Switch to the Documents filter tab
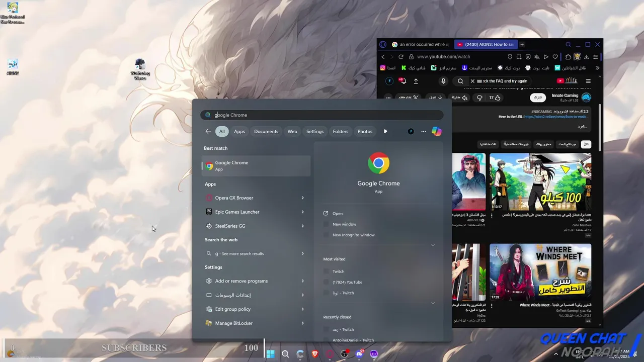 266,131
